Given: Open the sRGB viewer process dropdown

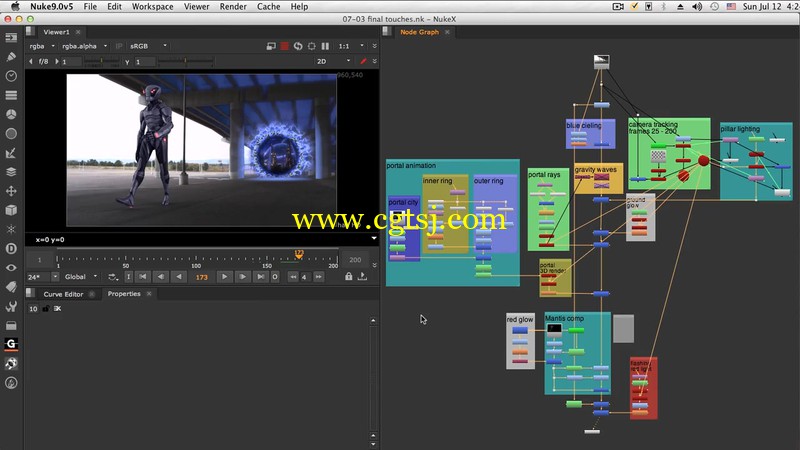Looking at the screenshot, I should click(x=148, y=46).
